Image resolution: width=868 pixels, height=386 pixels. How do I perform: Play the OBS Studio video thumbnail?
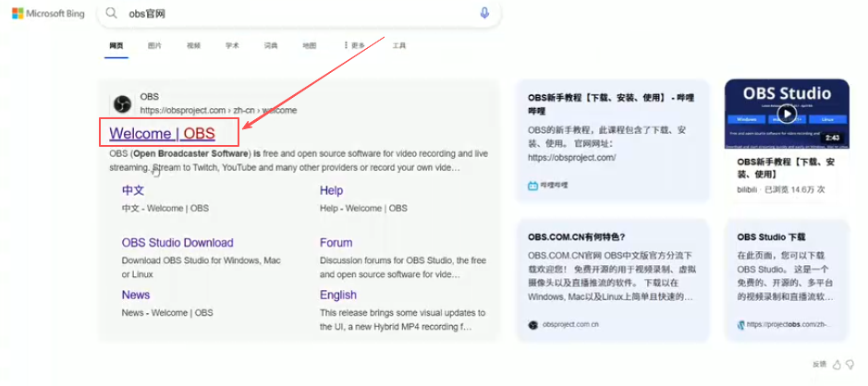[x=786, y=114]
